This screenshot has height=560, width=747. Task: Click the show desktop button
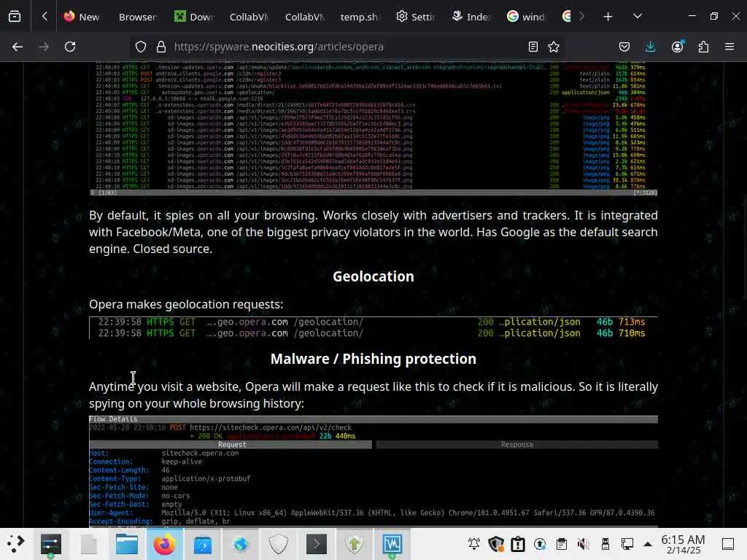[728, 544]
